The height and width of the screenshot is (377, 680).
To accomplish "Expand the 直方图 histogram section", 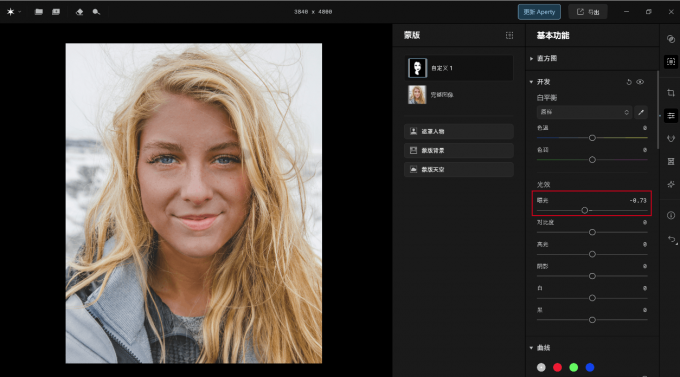I will pyautogui.click(x=531, y=58).
